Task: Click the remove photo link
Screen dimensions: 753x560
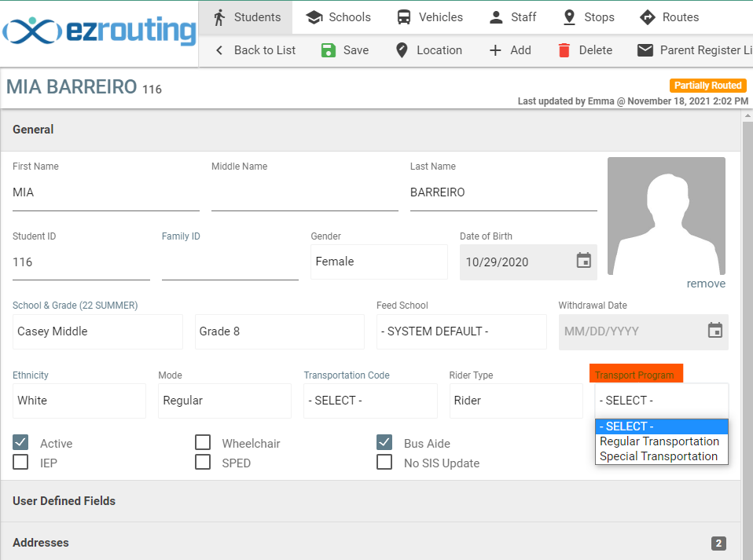Action: point(705,284)
